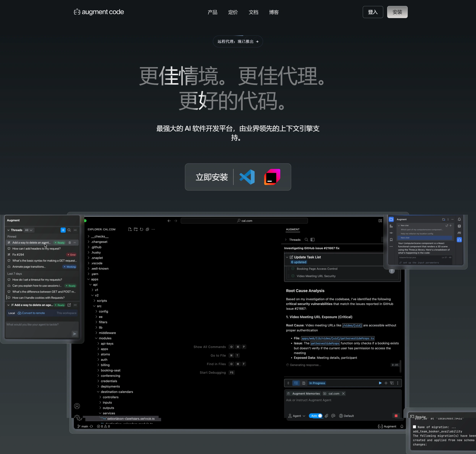Open the 定价 item in the top navigation
476x454 pixels.
233,12
